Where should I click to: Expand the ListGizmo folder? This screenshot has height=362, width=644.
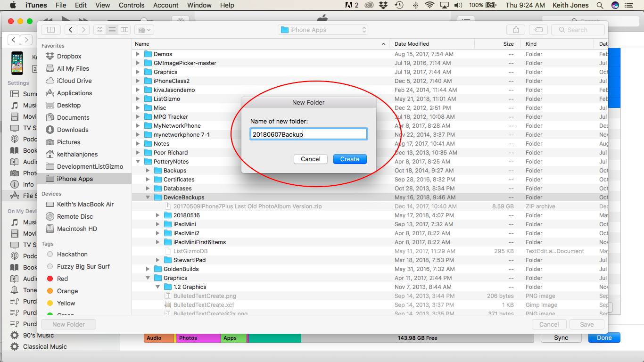pos(138,99)
